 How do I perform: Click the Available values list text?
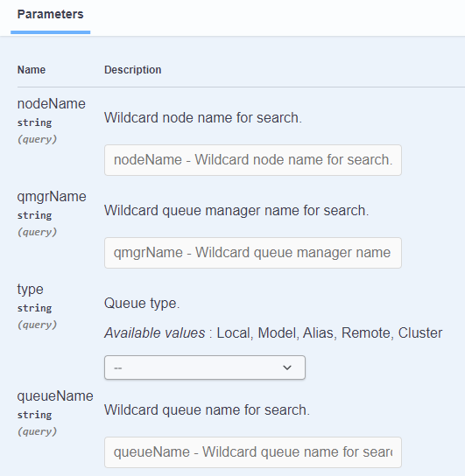point(273,333)
